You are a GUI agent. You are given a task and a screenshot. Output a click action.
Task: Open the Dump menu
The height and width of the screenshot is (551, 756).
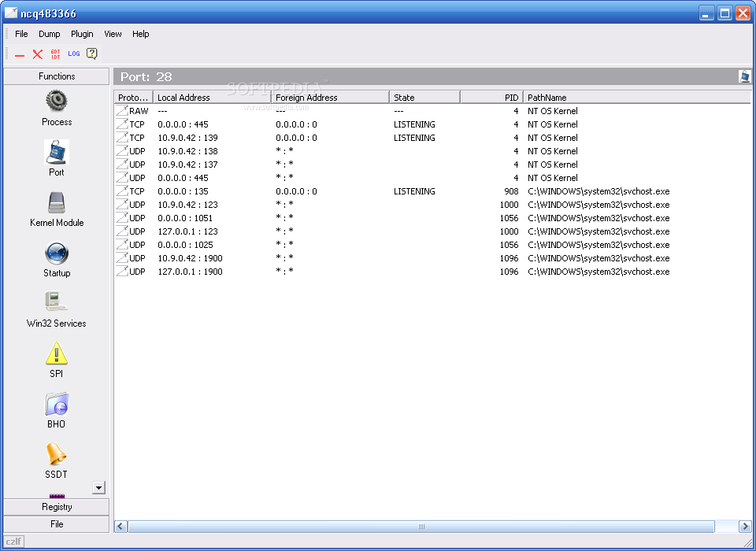click(x=49, y=34)
